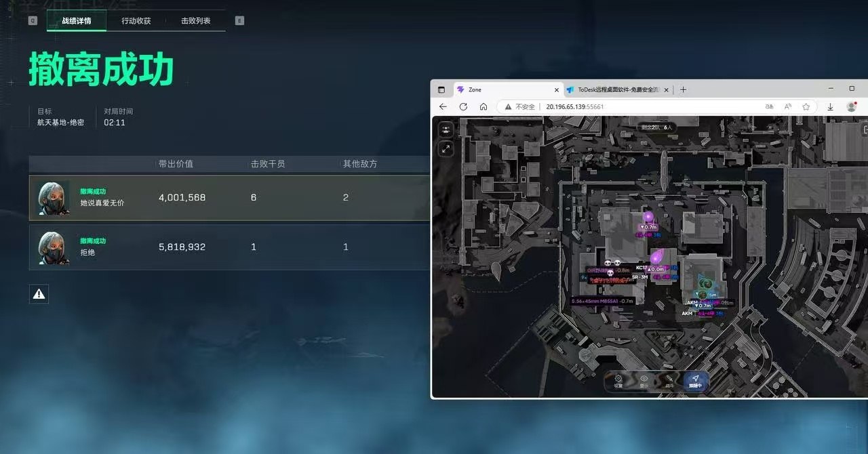This screenshot has width=868, height=454.
Task: Click the E key hint icon
Action: pyautogui.click(x=239, y=21)
